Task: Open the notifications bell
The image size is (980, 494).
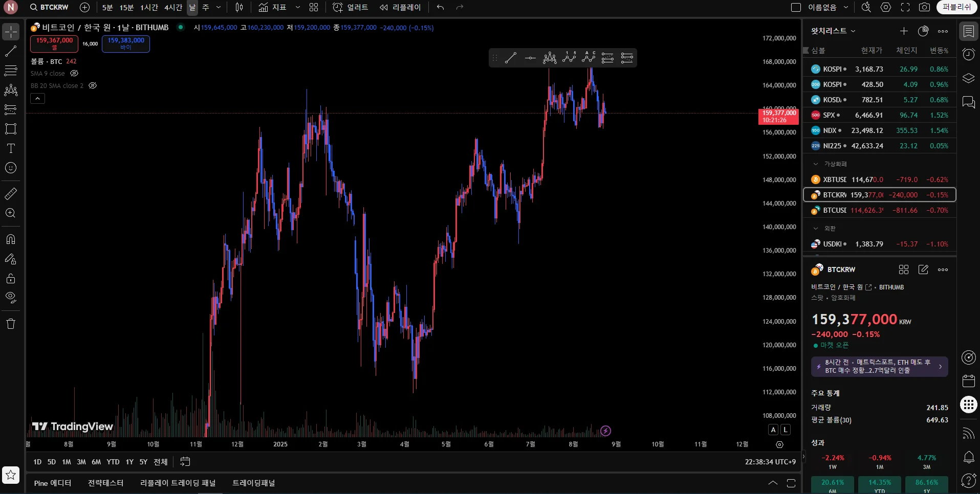Action: pos(968,457)
